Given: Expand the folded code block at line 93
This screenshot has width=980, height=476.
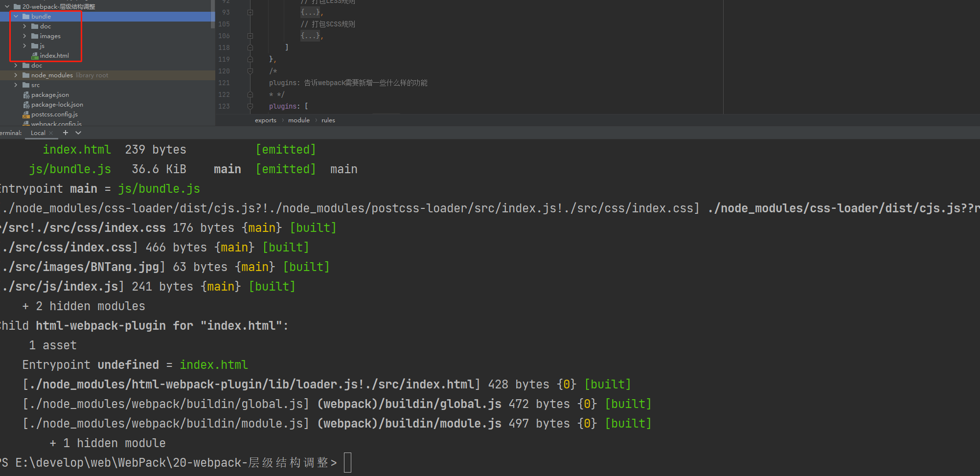Looking at the screenshot, I should coord(250,12).
